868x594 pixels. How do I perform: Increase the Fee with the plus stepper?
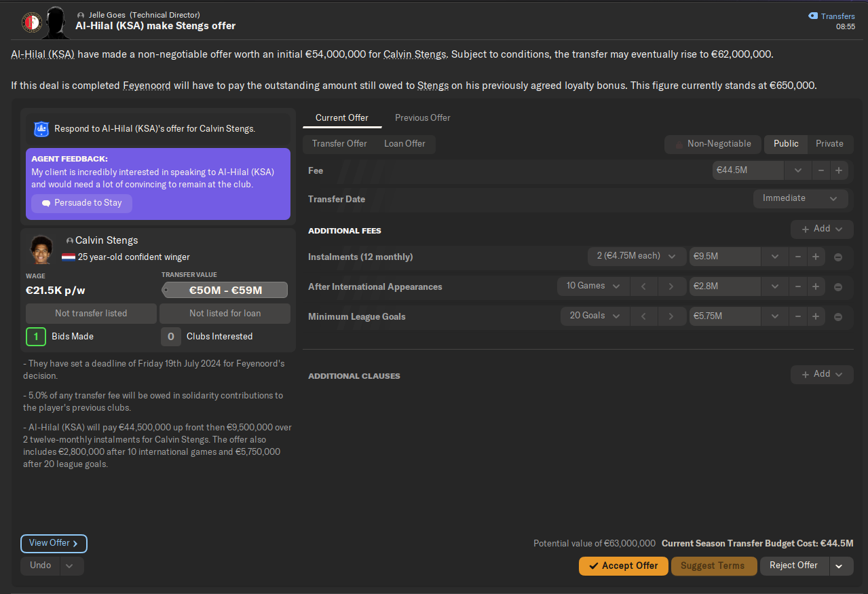(839, 170)
